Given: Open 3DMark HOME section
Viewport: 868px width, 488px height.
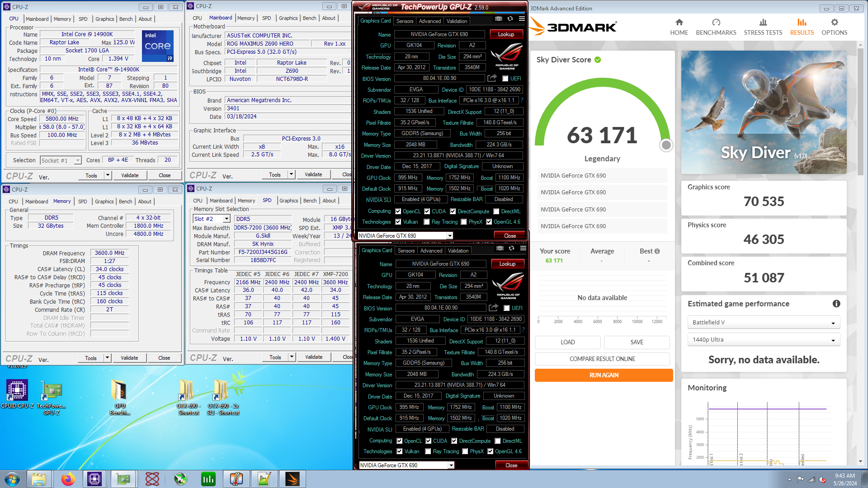Looking at the screenshot, I should [x=679, y=27].
